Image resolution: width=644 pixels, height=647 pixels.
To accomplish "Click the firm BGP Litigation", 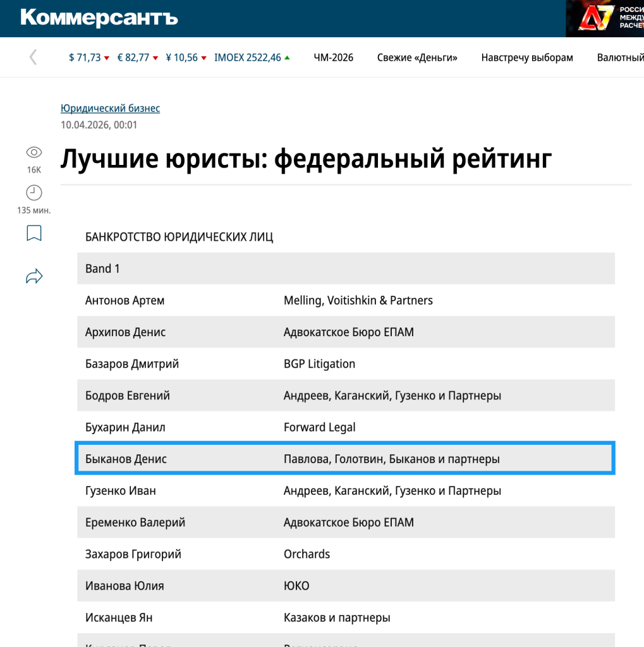I will coord(319,364).
